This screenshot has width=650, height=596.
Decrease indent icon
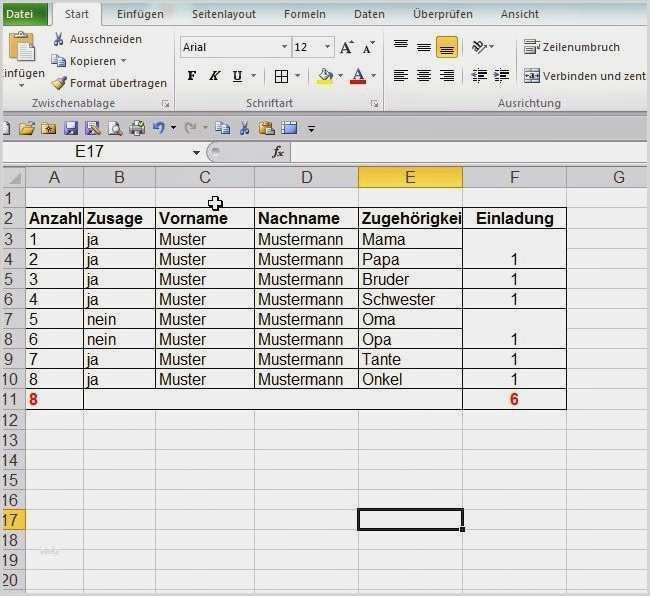tap(479, 76)
